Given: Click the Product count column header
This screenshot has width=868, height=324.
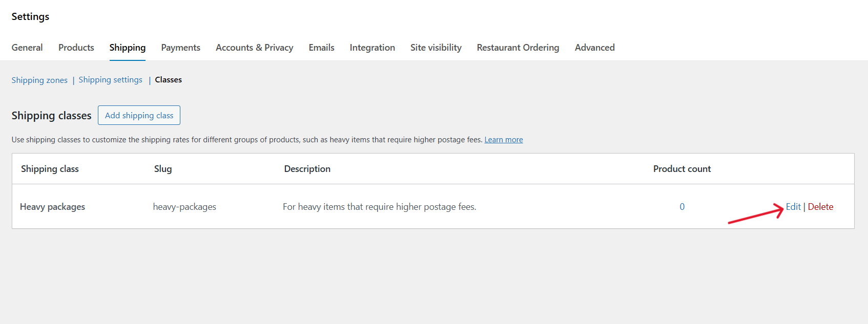Looking at the screenshot, I should [x=682, y=169].
